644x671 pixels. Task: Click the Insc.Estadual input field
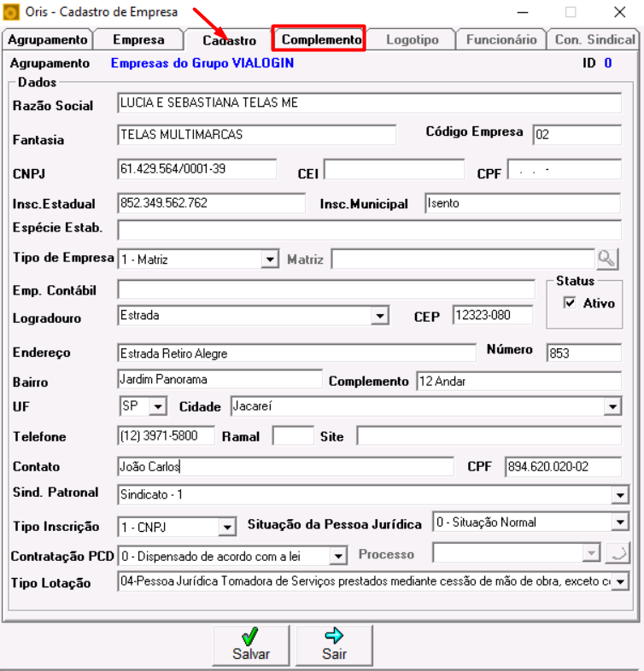click(x=212, y=203)
